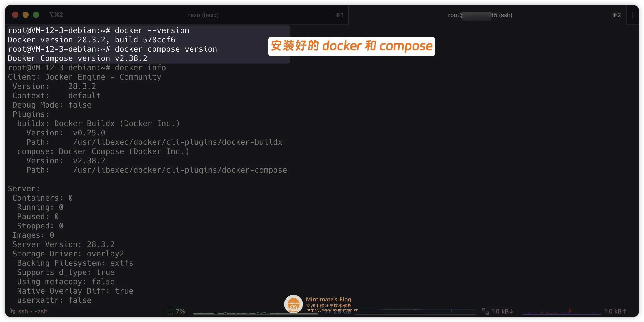
Task: Click the 'docker --version' command line
Action: [x=99, y=30]
